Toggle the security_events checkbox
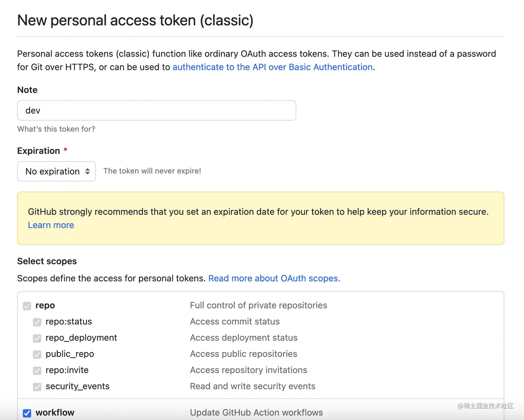The image size is (524, 420). point(37,387)
